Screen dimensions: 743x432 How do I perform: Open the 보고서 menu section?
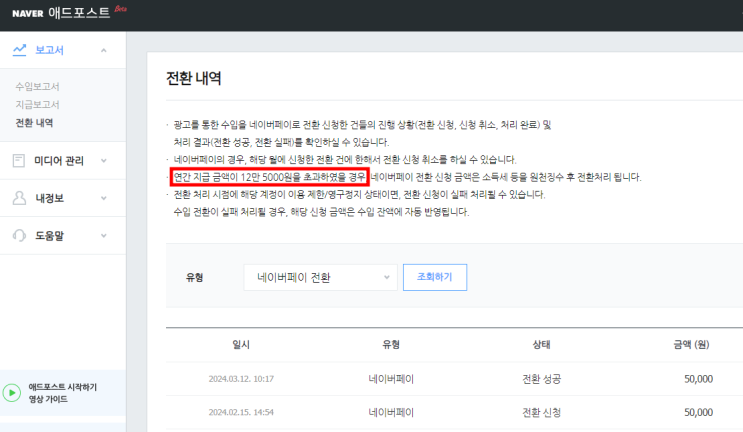tap(63, 50)
